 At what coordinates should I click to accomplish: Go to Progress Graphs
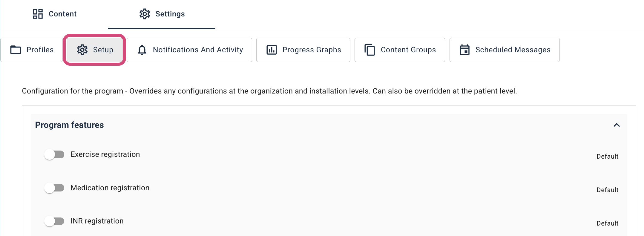303,50
